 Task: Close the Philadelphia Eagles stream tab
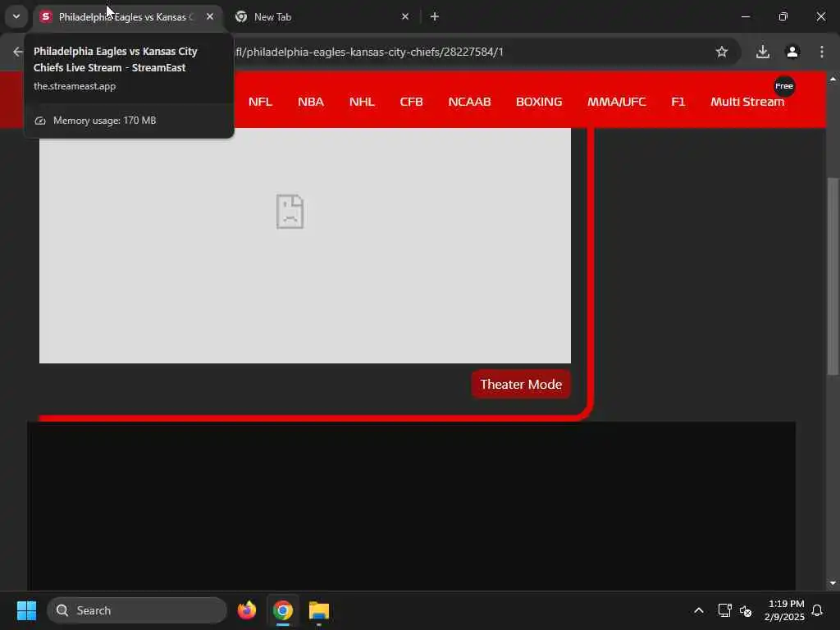(210, 16)
